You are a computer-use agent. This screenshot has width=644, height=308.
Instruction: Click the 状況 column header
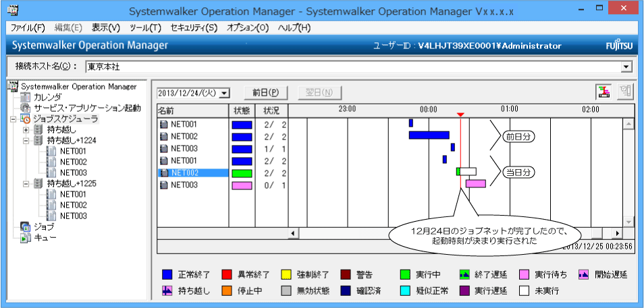[x=271, y=110]
